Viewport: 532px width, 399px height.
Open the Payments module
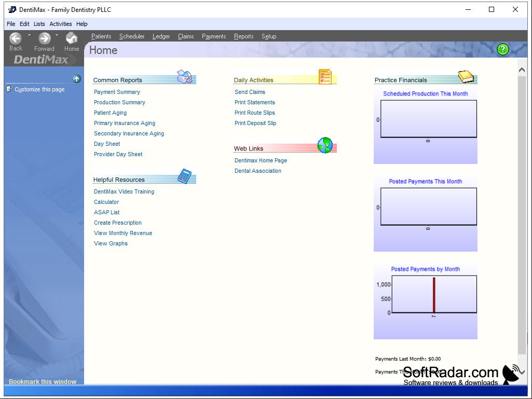(214, 36)
